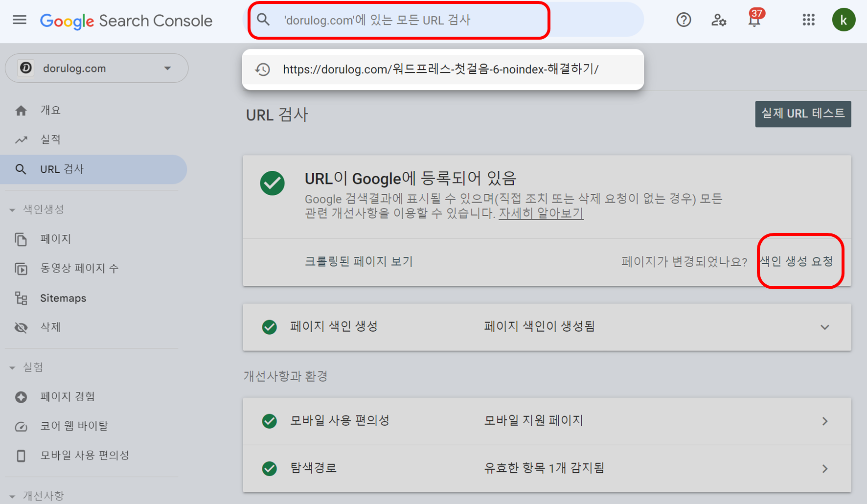Click large green check of URL registered status
The height and width of the screenshot is (504, 867).
pos(273,183)
